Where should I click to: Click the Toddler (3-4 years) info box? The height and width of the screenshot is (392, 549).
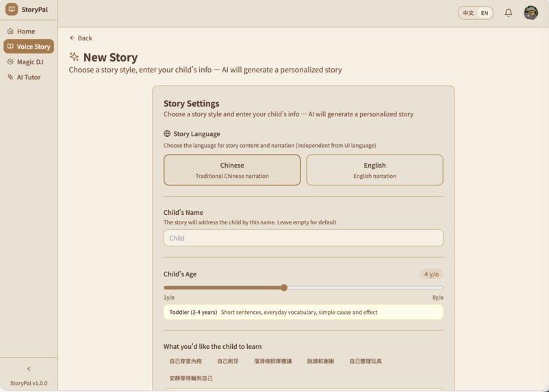tap(303, 312)
